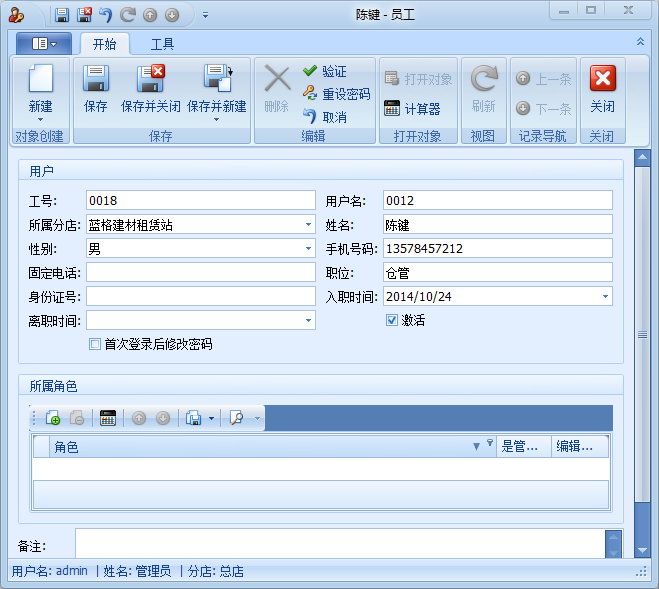
Task: Expand the 所属分店 dropdown
Action: [x=308, y=225]
